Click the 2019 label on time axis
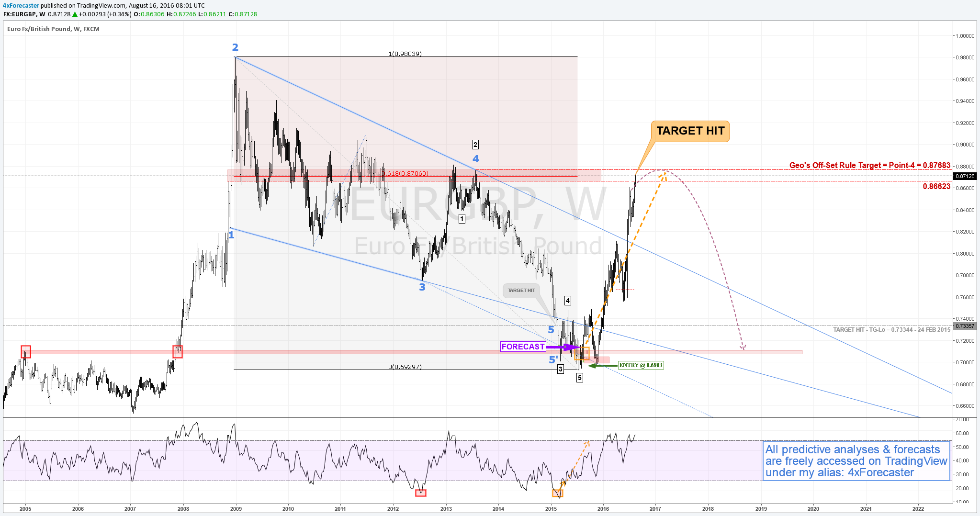980x516 pixels. [761, 509]
